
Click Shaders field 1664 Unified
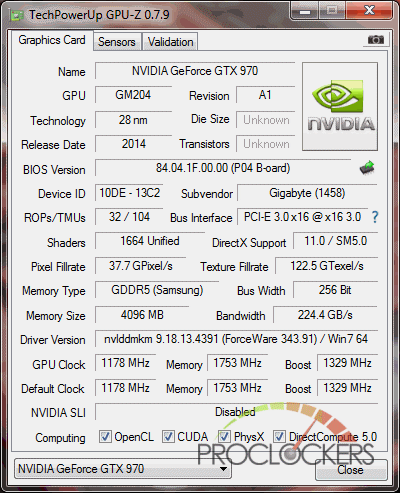click(150, 241)
